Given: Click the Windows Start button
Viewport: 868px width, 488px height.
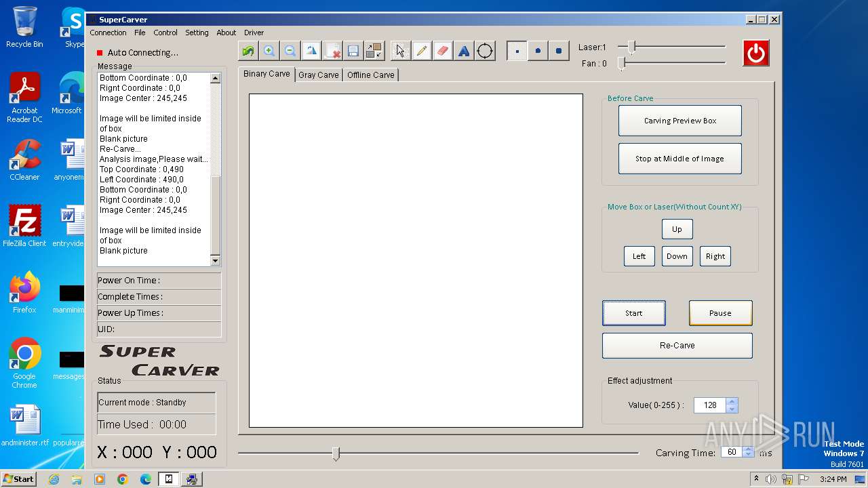Looking at the screenshot, I should (19, 479).
